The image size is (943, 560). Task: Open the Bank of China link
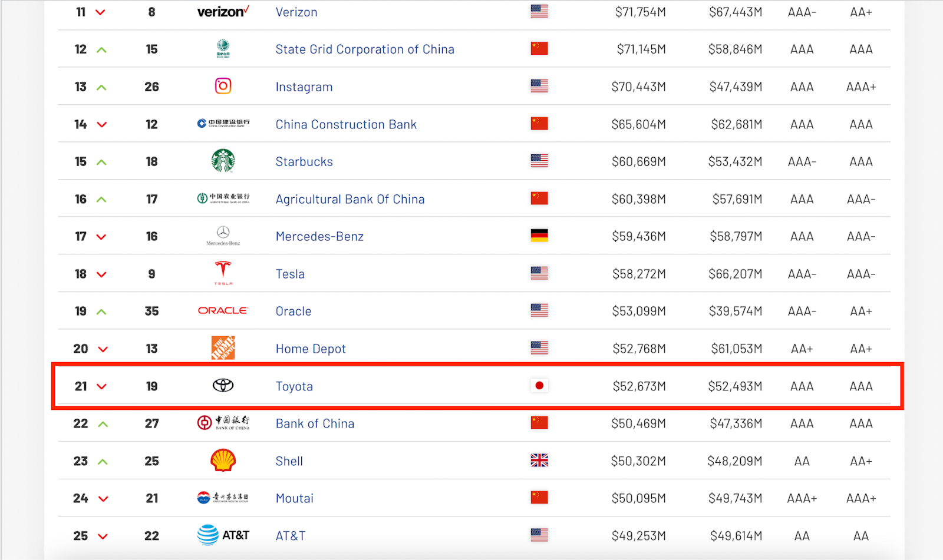315,423
